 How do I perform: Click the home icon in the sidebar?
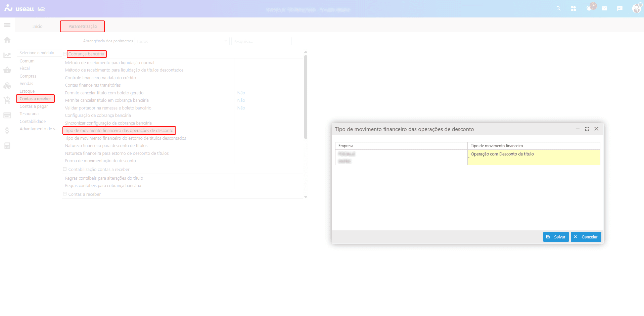[7, 40]
